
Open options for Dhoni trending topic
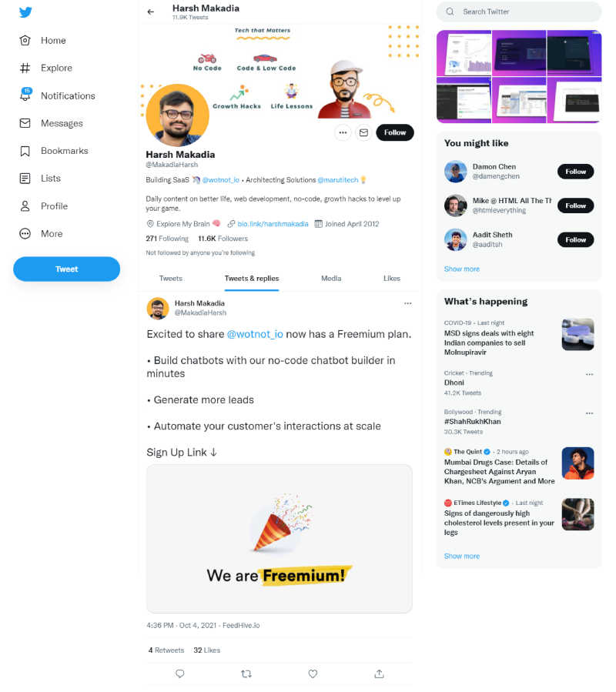click(x=589, y=374)
